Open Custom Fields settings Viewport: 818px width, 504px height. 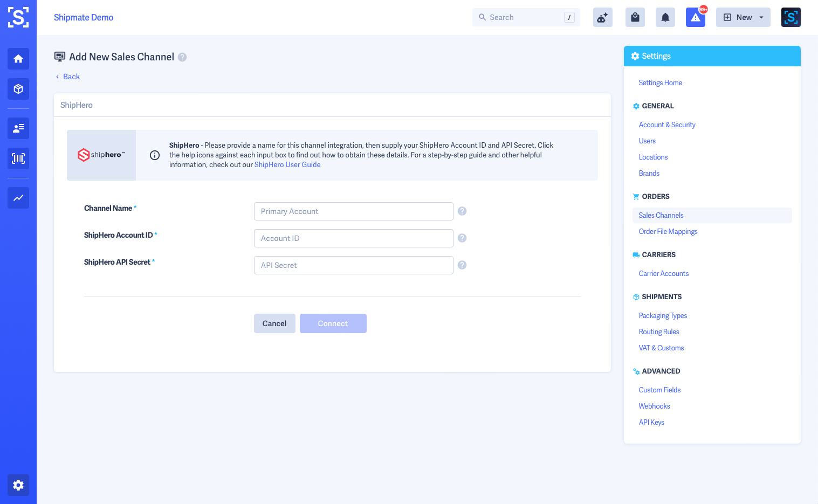659,390
